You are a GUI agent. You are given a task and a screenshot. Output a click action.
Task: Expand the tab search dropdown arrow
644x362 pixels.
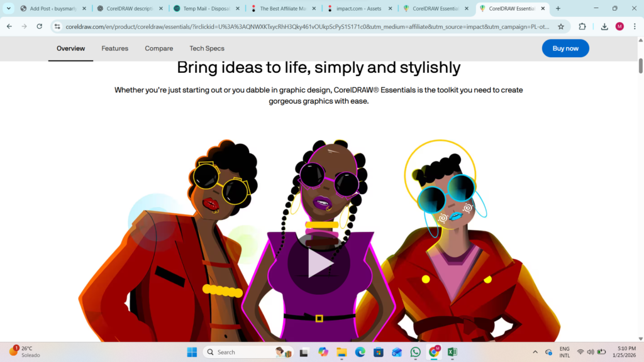9,9
